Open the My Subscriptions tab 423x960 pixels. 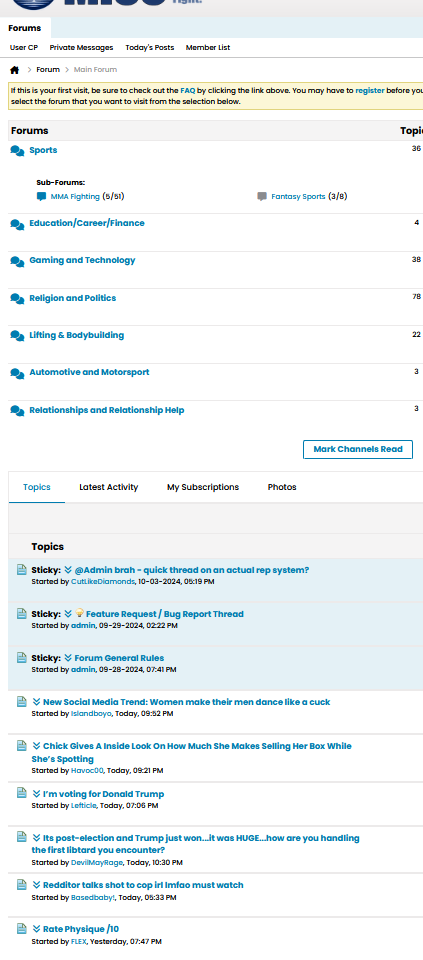tap(203, 487)
